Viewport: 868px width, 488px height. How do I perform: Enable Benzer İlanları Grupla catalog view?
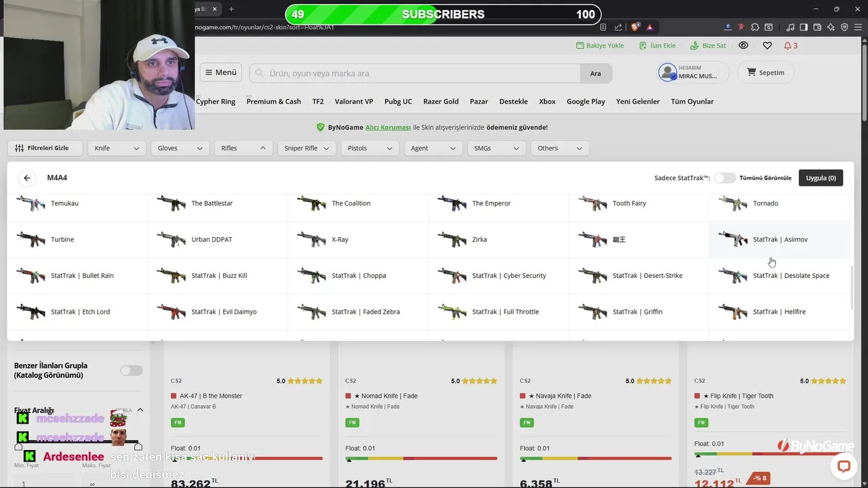click(132, 370)
